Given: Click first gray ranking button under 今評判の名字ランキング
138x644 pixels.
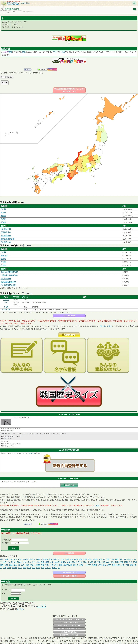Looking at the screenshot, I should point(69,620).
